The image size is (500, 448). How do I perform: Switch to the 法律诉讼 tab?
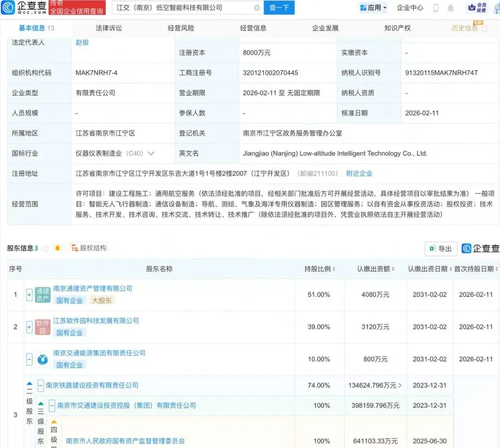[x=109, y=28]
